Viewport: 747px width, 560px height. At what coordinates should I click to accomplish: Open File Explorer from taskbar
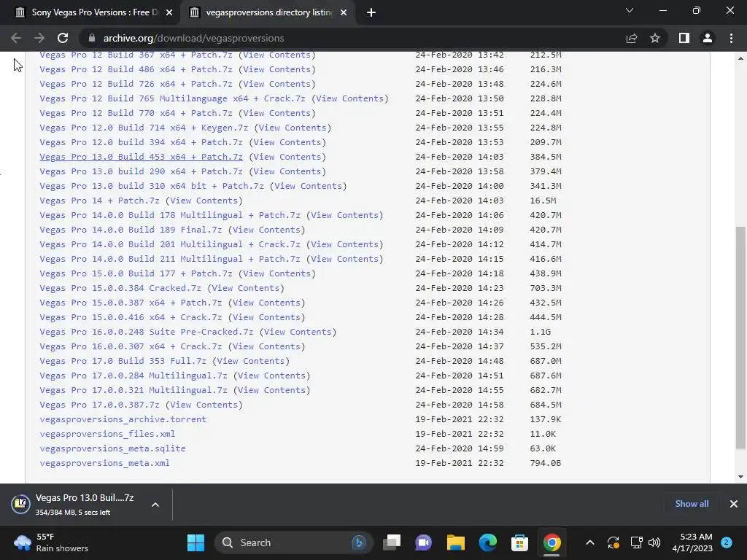point(456,542)
